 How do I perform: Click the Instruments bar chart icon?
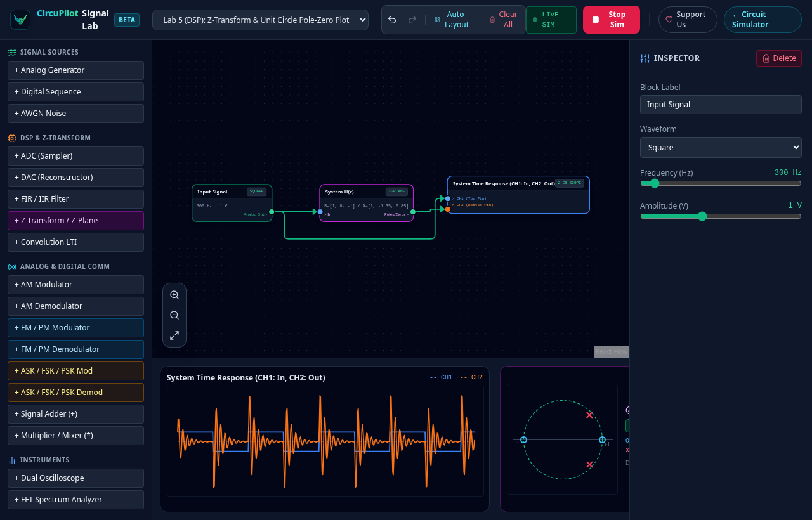(12, 460)
